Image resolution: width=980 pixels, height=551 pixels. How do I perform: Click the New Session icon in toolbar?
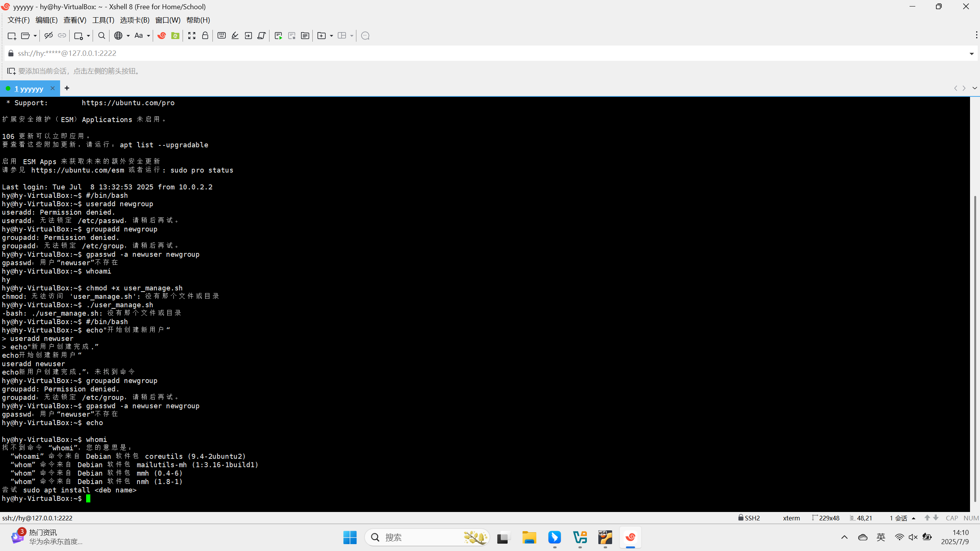[x=11, y=36]
